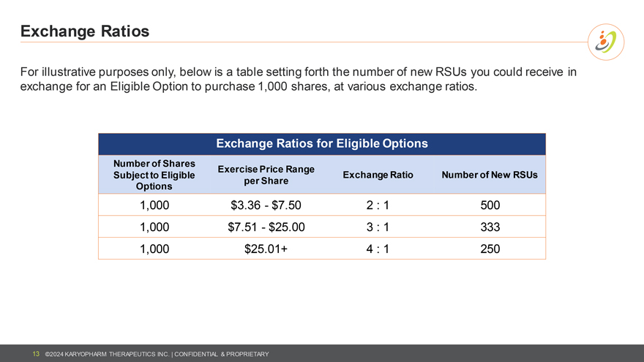Click the "$3.36 - $7.50" price range cell

[x=266, y=205]
